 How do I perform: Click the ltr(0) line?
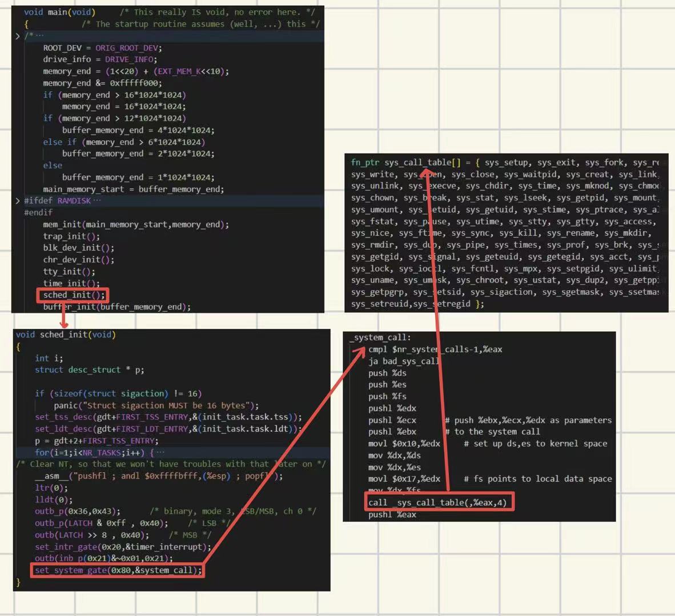click(x=51, y=488)
